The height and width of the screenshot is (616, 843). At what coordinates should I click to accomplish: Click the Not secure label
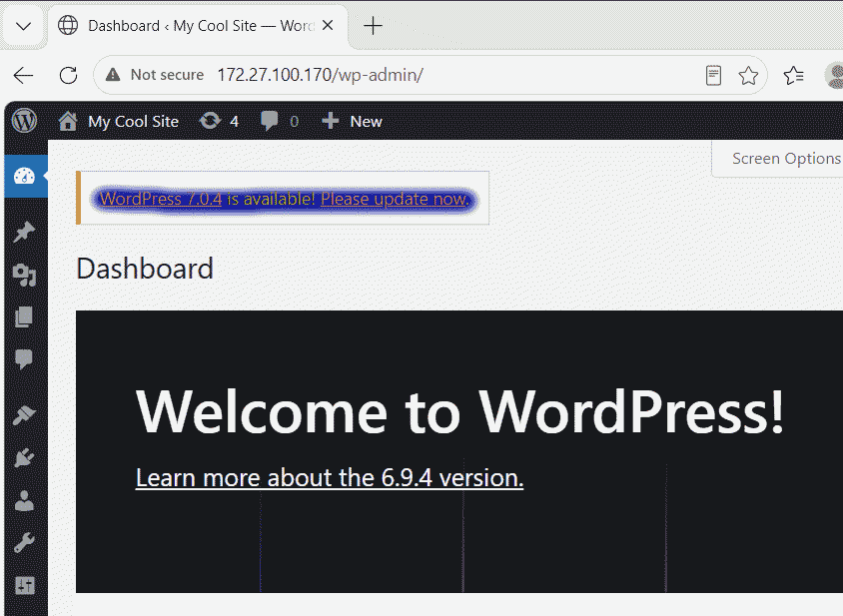tap(167, 75)
